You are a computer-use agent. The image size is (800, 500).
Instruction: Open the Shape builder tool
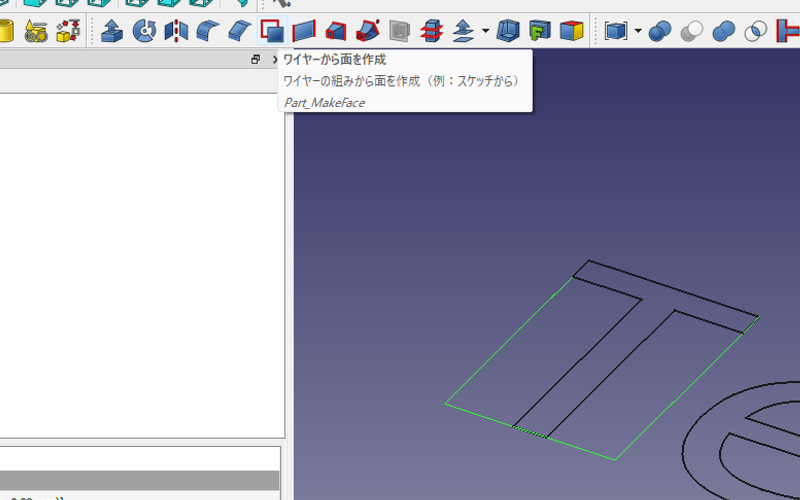(x=68, y=31)
